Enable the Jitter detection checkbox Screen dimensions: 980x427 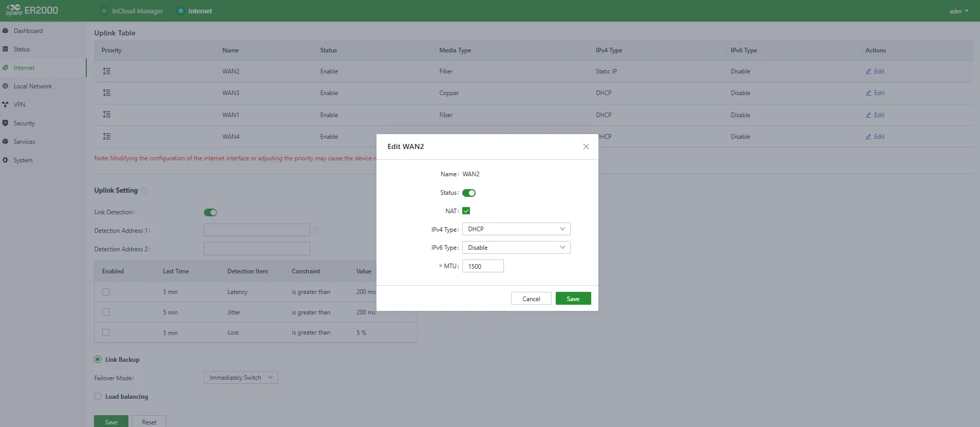[106, 312]
